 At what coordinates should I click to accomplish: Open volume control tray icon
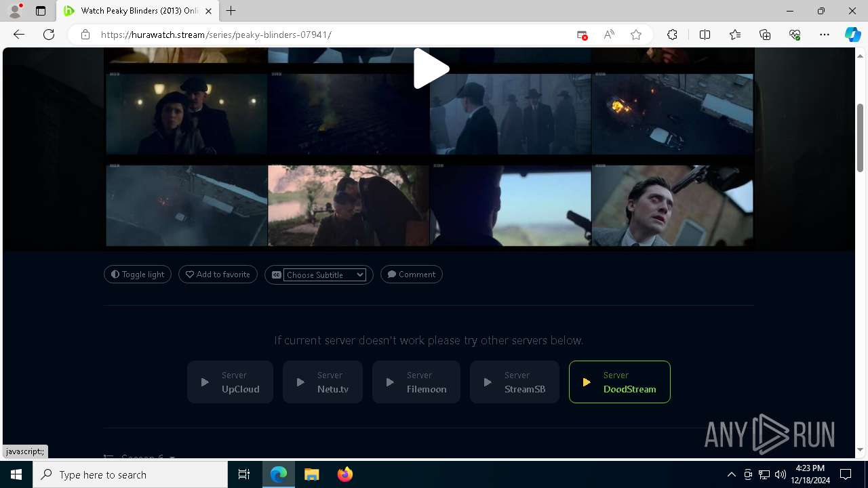[x=781, y=474]
